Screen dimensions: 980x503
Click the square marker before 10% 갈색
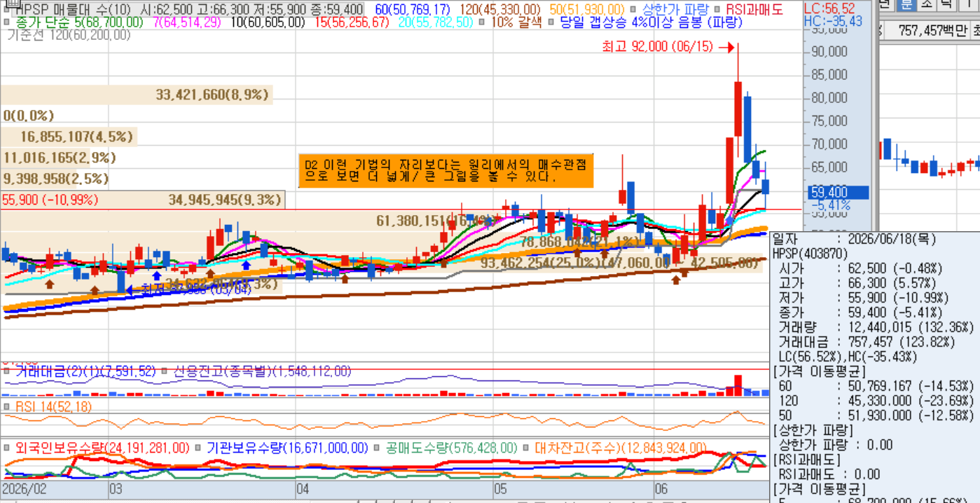coord(481,22)
